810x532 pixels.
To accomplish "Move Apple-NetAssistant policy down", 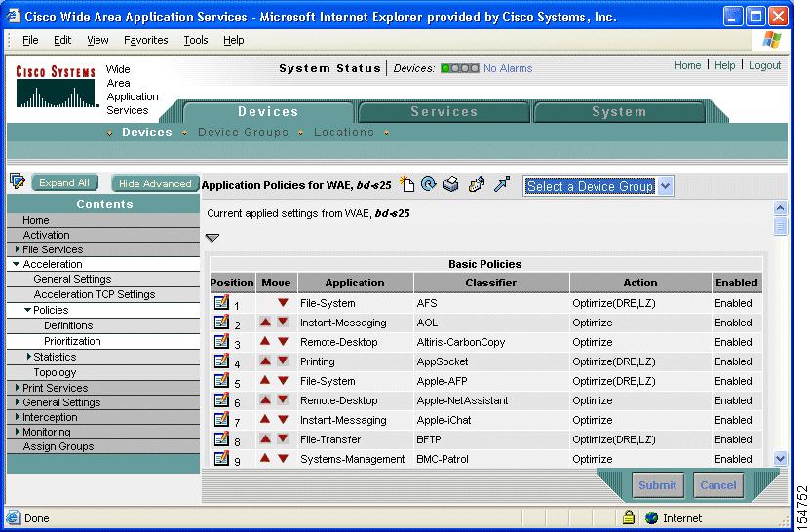I will pos(283,399).
